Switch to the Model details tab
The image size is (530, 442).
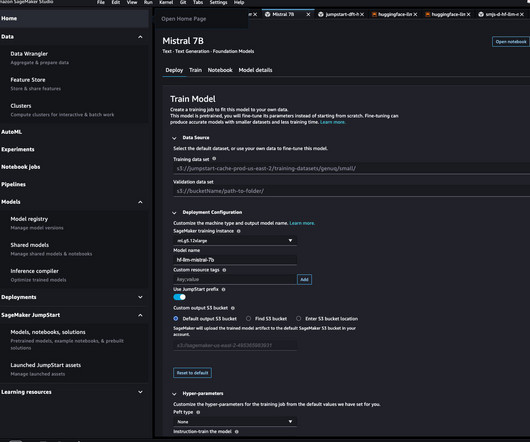(x=255, y=70)
